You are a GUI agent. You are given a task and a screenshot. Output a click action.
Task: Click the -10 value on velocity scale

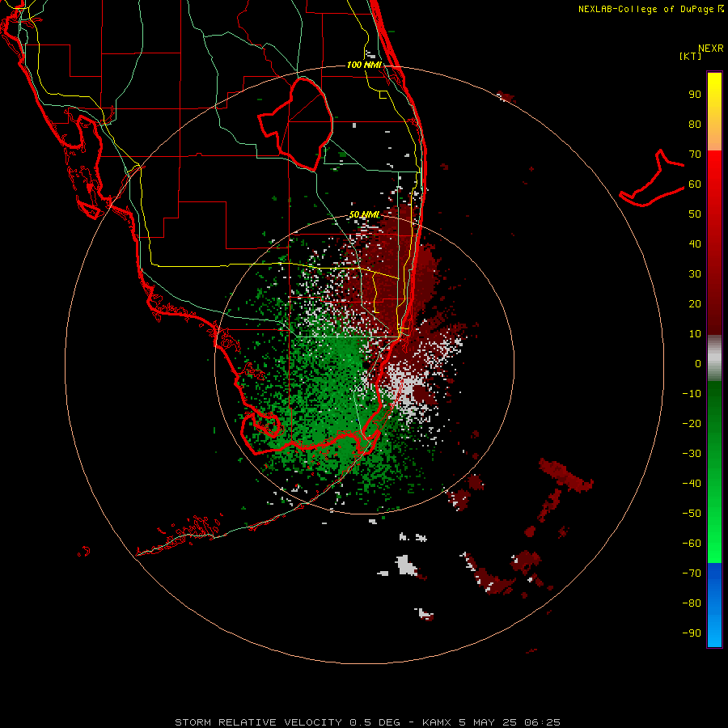[692, 394]
